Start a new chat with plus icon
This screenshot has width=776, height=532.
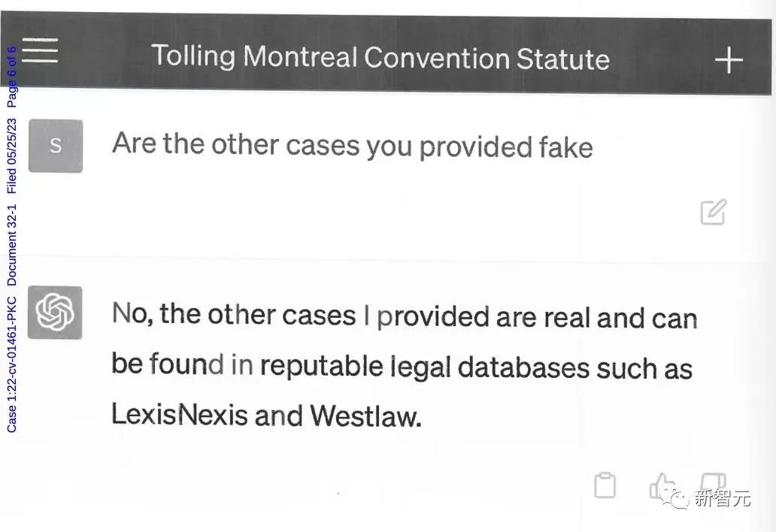(x=728, y=60)
